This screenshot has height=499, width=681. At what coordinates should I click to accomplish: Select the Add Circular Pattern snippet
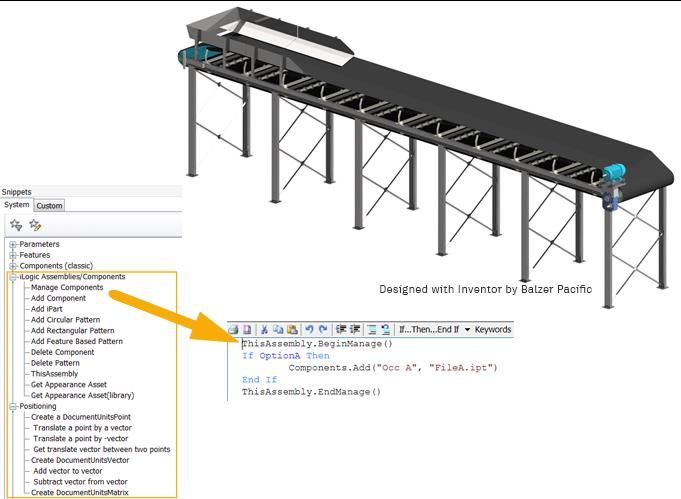pos(65,320)
